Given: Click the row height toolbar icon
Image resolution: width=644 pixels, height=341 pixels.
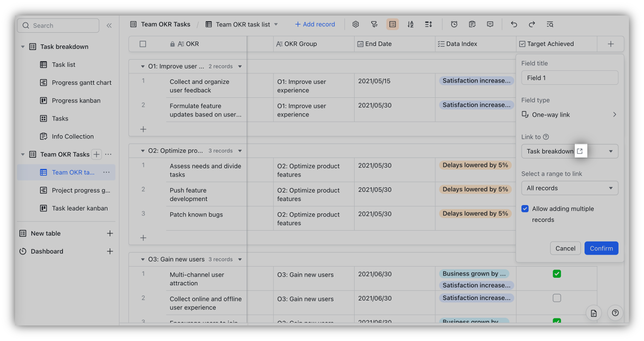Looking at the screenshot, I should pos(428,24).
